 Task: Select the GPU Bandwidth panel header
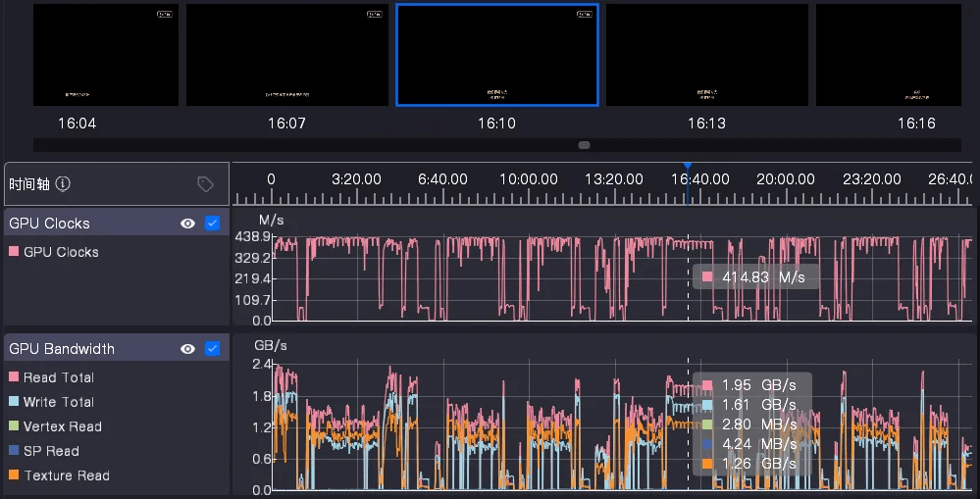click(x=88, y=349)
